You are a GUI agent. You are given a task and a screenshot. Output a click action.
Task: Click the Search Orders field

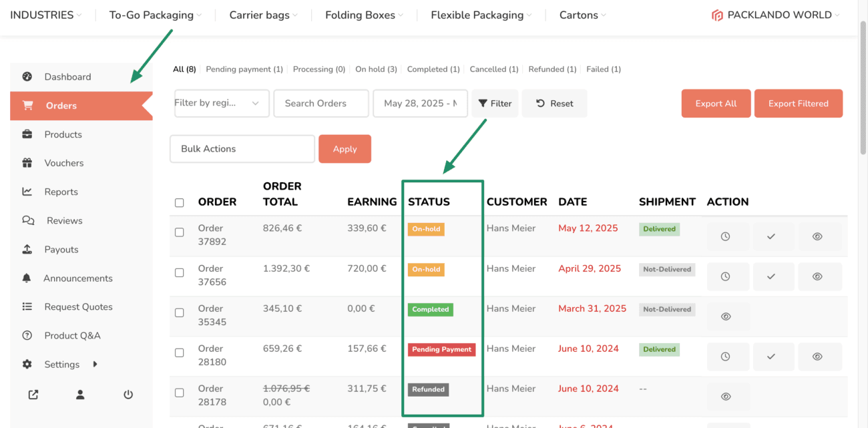[x=321, y=103]
